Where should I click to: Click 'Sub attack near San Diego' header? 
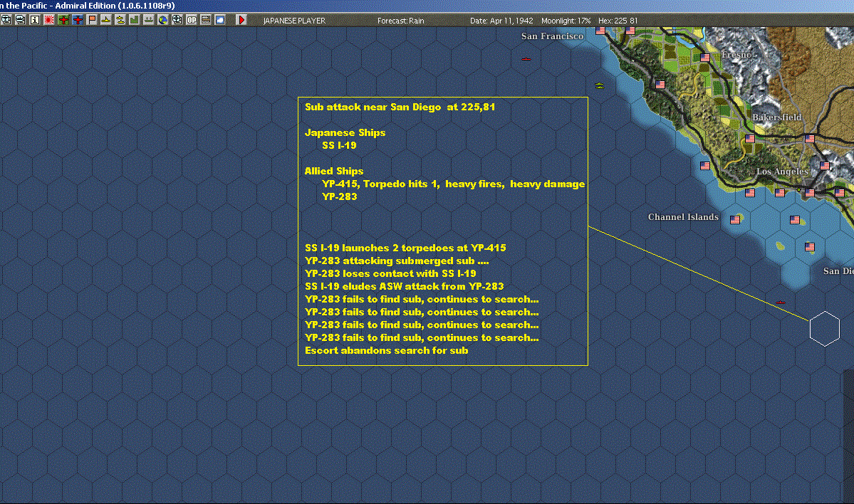coord(400,107)
